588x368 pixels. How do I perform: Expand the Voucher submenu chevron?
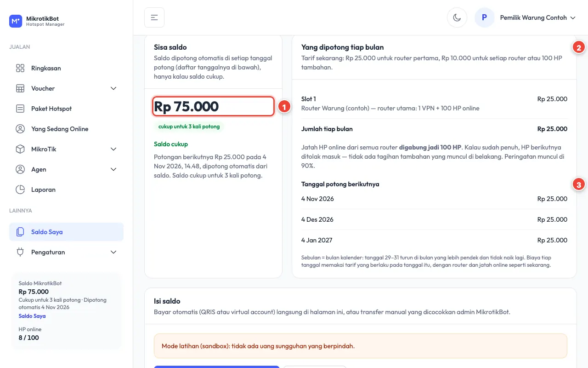click(113, 88)
